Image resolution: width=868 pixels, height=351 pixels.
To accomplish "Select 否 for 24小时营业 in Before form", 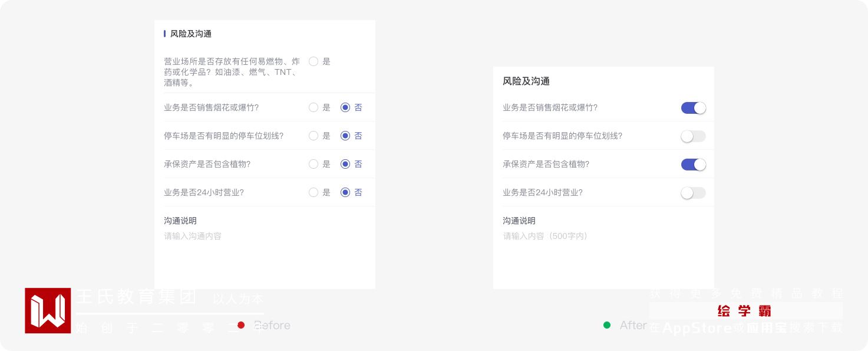I will (345, 192).
